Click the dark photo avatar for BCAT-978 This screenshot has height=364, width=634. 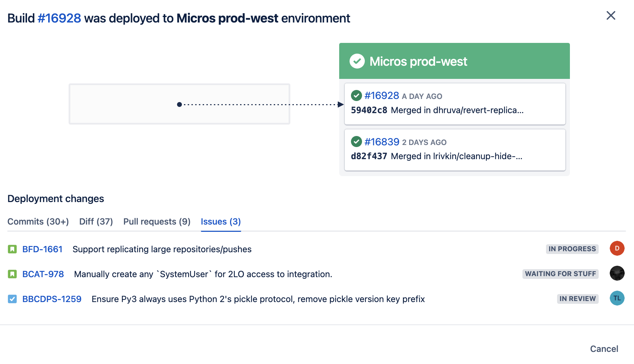[617, 273]
